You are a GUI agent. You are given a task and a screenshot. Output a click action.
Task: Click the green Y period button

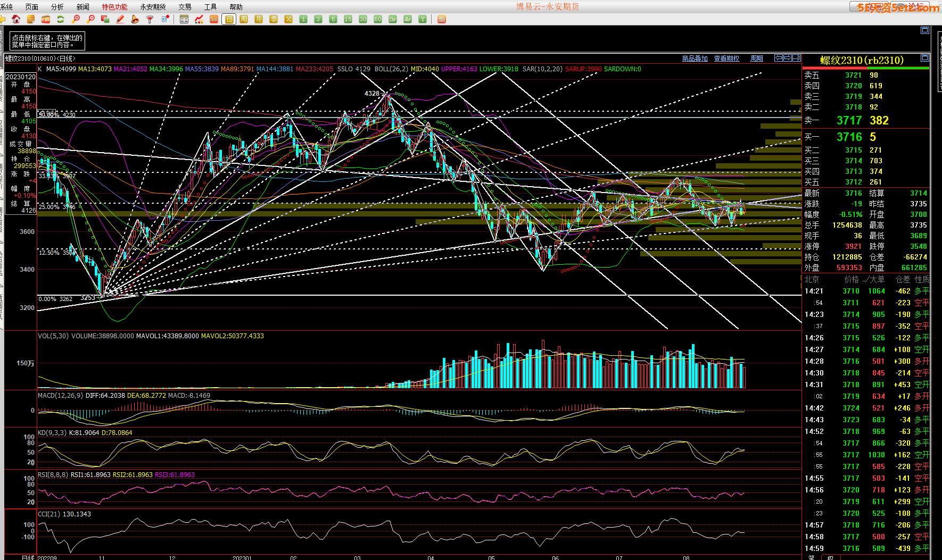click(x=423, y=19)
